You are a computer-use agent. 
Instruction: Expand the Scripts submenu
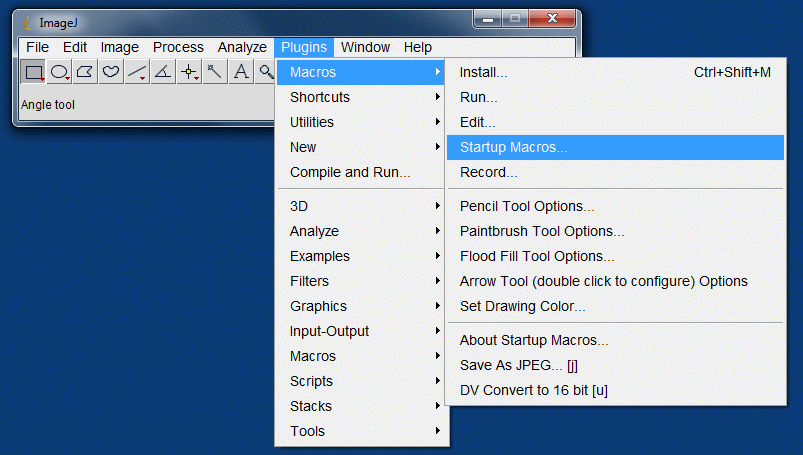[x=361, y=381]
